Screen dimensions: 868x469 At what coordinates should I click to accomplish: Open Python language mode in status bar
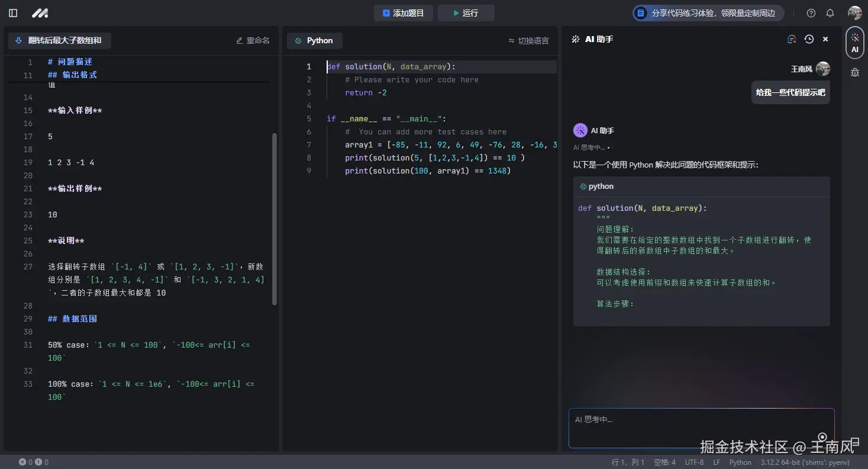point(740,462)
